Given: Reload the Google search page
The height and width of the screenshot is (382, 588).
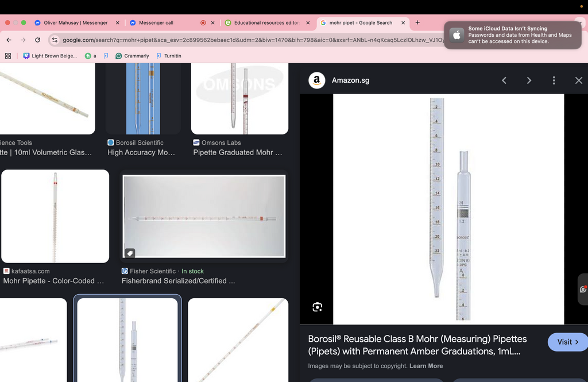Looking at the screenshot, I should coord(37,40).
